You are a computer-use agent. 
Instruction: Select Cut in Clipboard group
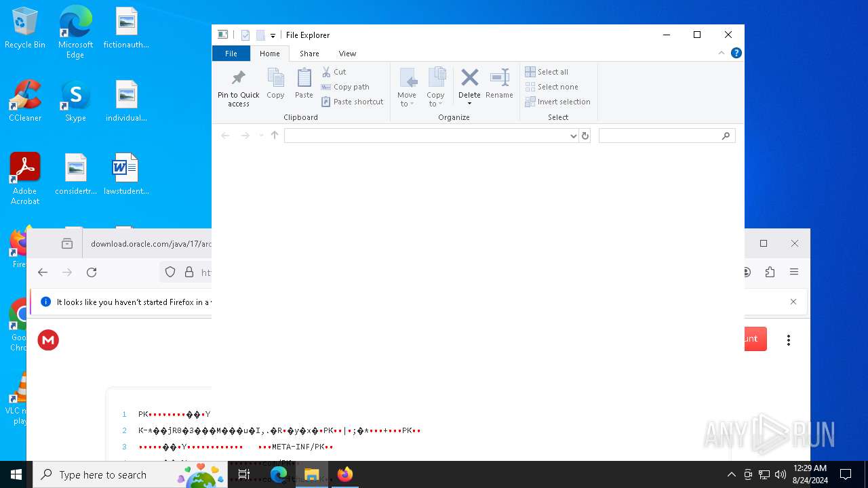click(334, 72)
